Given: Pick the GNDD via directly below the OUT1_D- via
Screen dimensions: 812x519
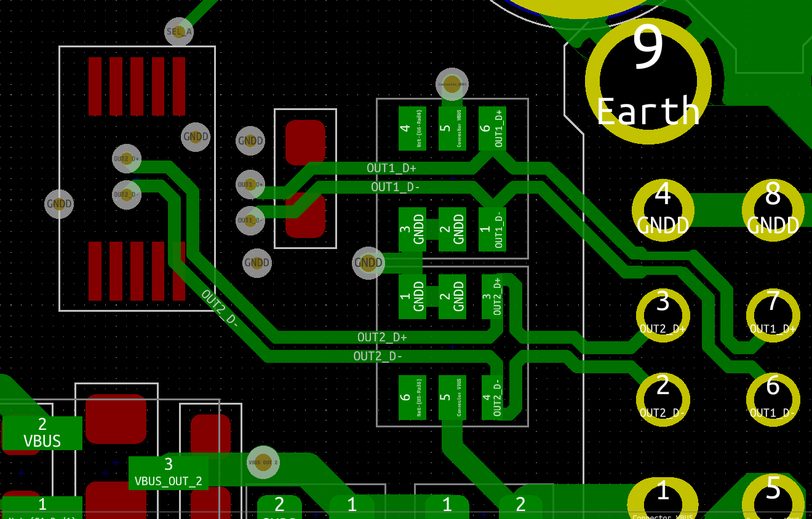Looking at the screenshot, I should (257, 263).
